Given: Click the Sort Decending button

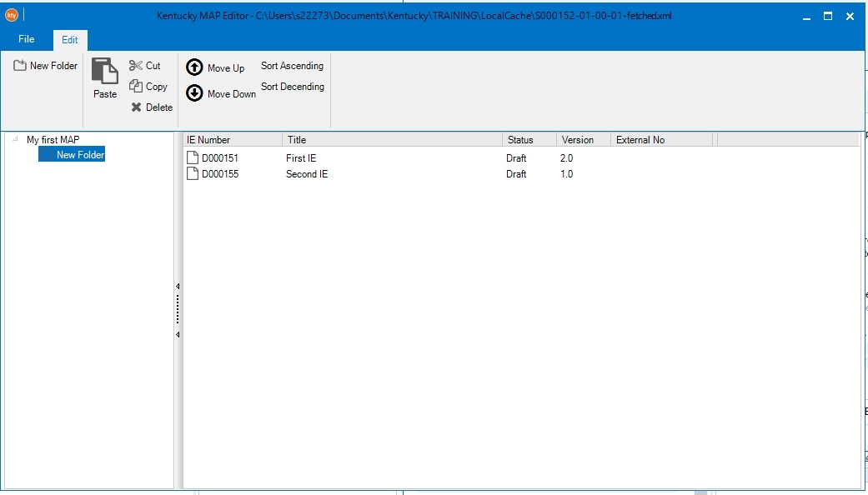Looking at the screenshot, I should tap(292, 87).
